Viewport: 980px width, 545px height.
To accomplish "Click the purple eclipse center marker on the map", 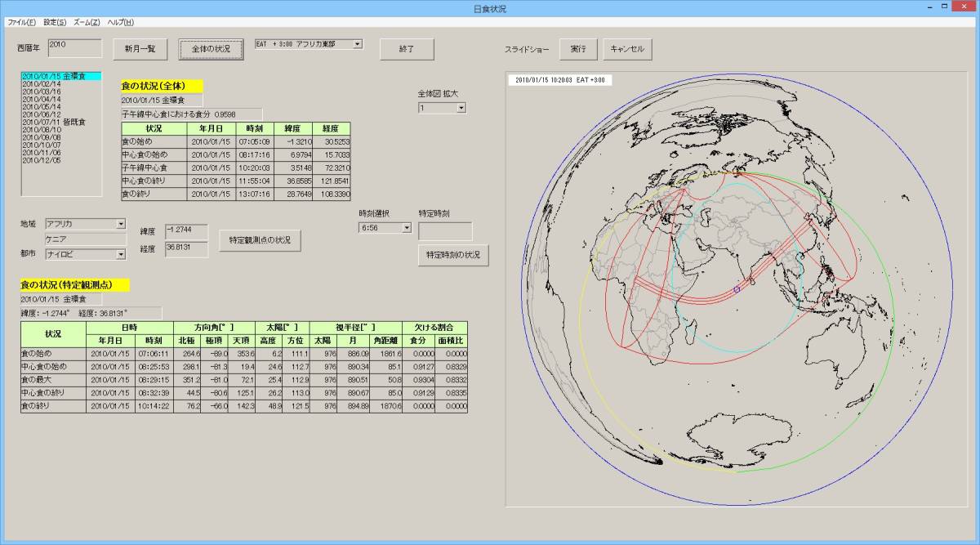I will [737, 289].
